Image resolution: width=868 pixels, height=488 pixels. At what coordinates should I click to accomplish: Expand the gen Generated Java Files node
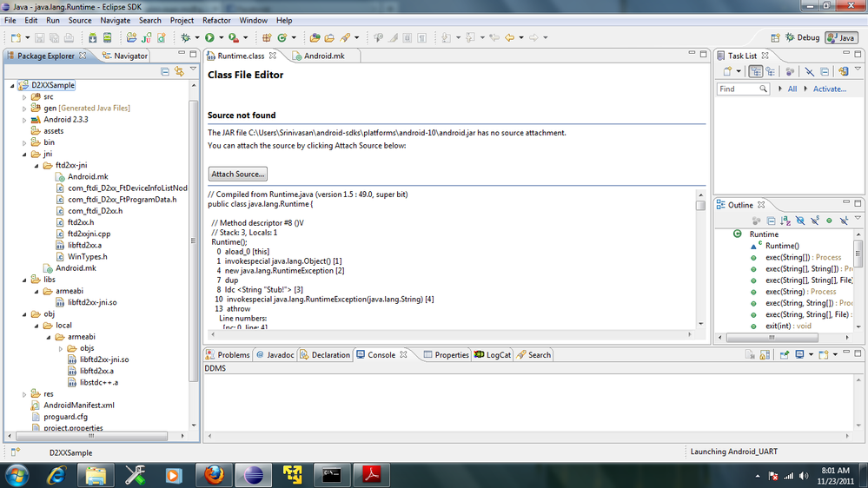coord(24,109)
